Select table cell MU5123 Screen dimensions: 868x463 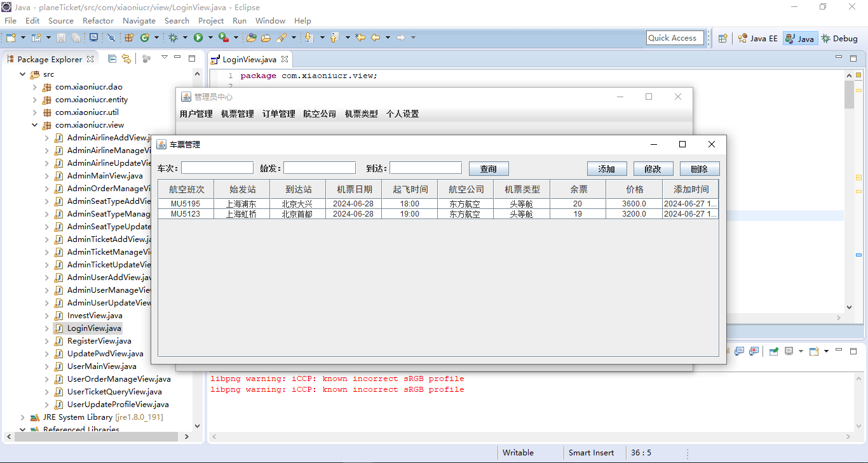186,214
